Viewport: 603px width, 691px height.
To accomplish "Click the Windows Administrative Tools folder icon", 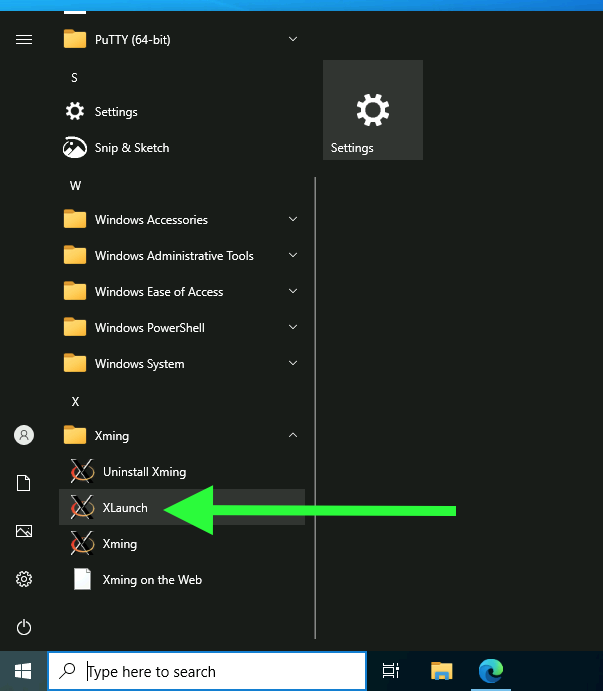I will click(x=74, y=256).
